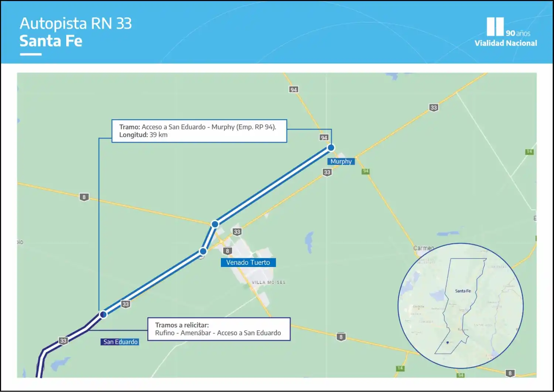Click the San Eduardo label
This screenshot has width=554, height=392.
pos(120,342)
